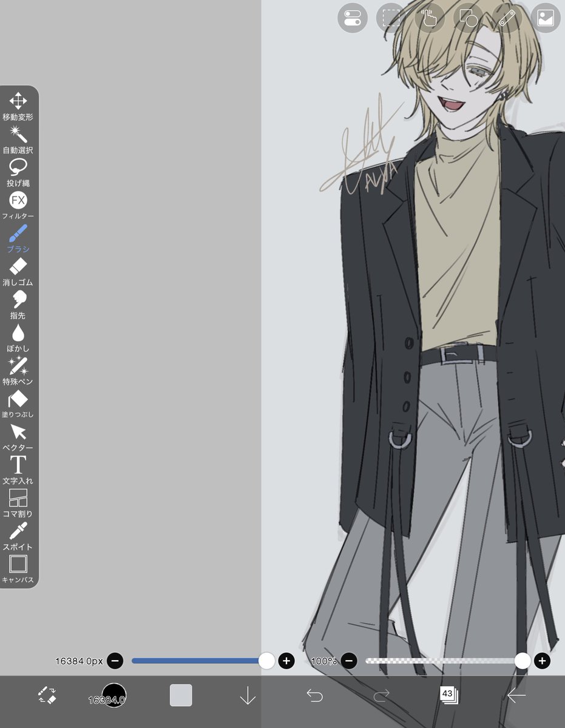Open the dashed selection area menu
This screenshot has height=728, width=565.
pos(391,18)
